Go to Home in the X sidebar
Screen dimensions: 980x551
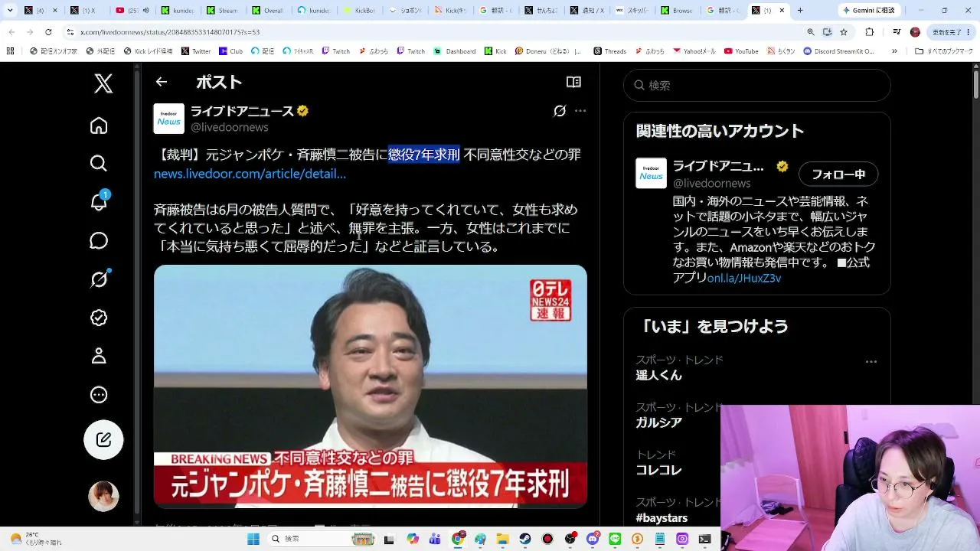pyautogui.click(x=99, y=126)
